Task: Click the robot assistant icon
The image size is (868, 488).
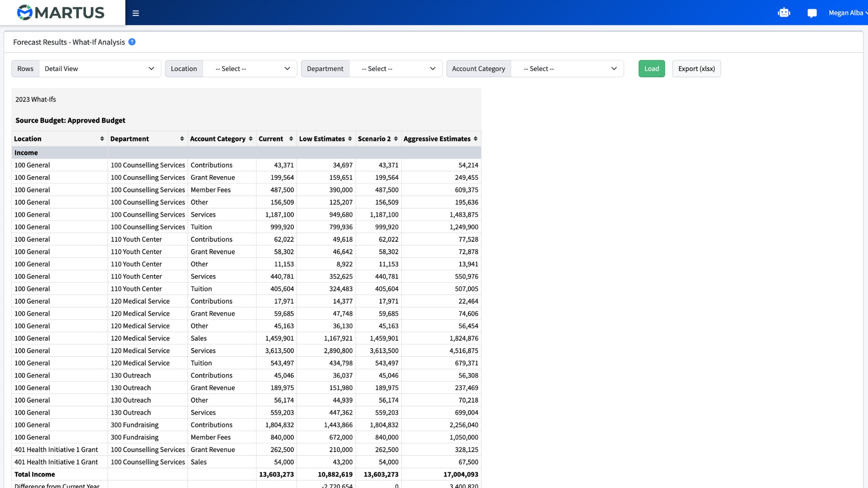Action: click(x=784, y=13)
